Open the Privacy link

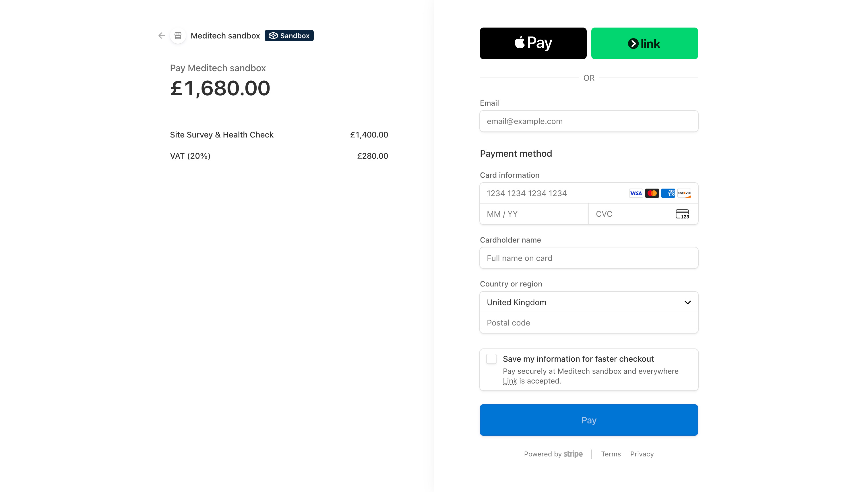pos(642,454)
